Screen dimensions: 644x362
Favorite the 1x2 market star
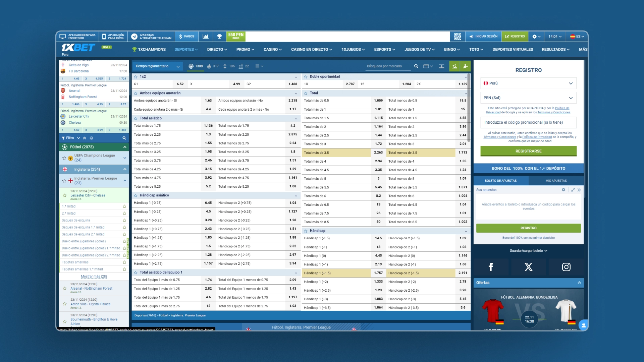click(x=136, y=77)
